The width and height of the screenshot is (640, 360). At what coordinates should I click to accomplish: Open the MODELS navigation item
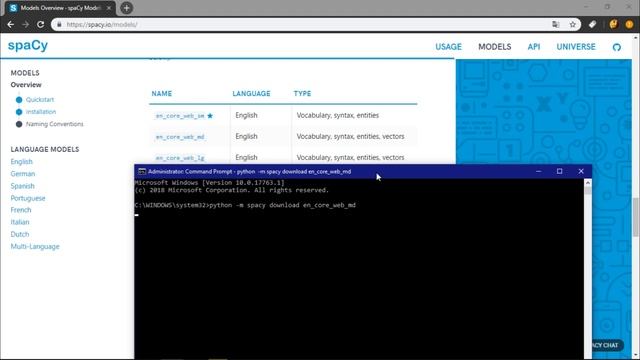(495, 47)
